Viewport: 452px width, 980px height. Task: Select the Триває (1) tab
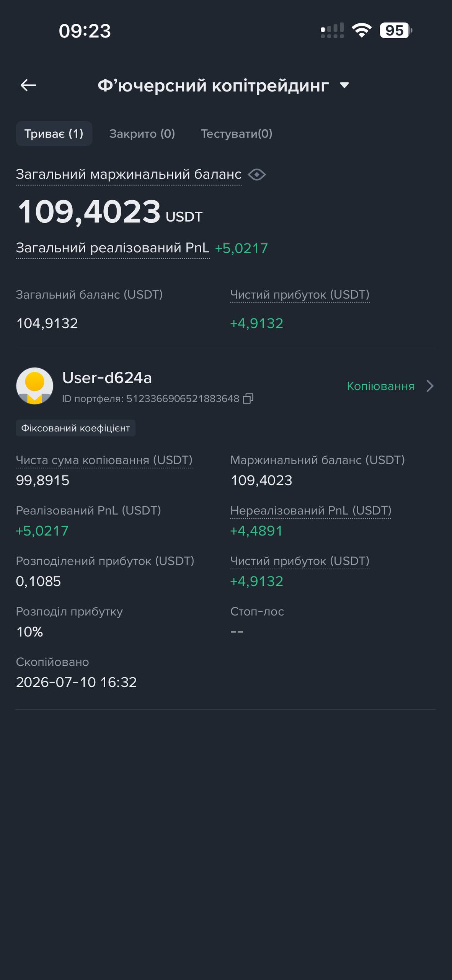coord(54,134)
